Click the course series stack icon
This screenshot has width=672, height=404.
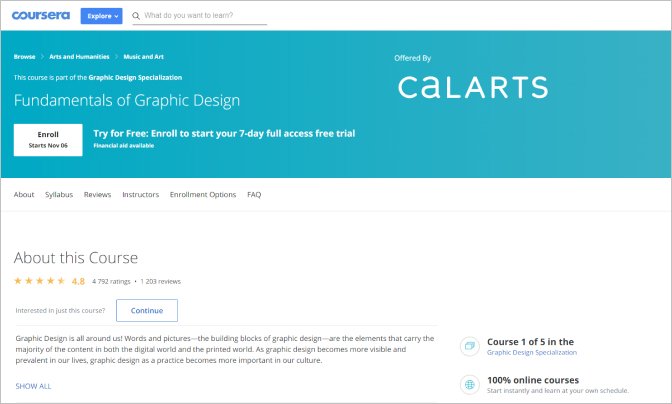469,346
